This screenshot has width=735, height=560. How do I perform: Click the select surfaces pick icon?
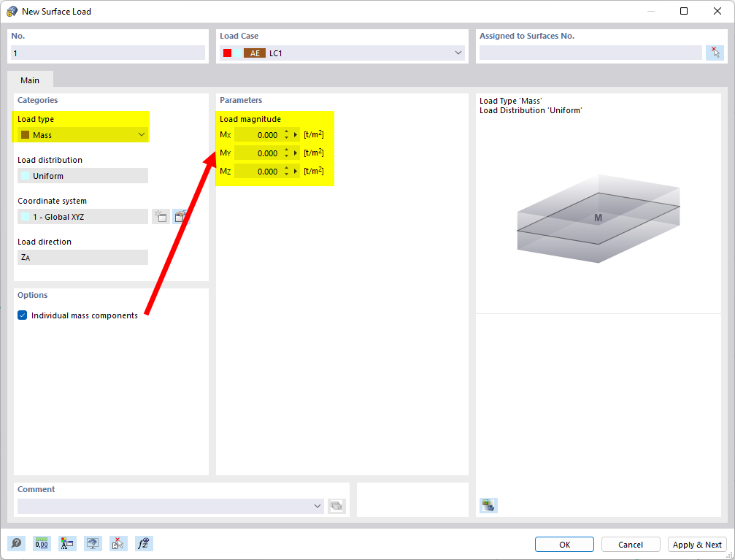pos(715,52)
